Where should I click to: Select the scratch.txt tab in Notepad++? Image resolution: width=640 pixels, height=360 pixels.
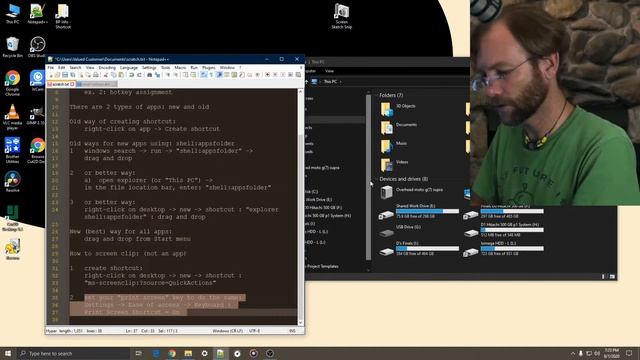pyautogui.click(x=60, y=84)
